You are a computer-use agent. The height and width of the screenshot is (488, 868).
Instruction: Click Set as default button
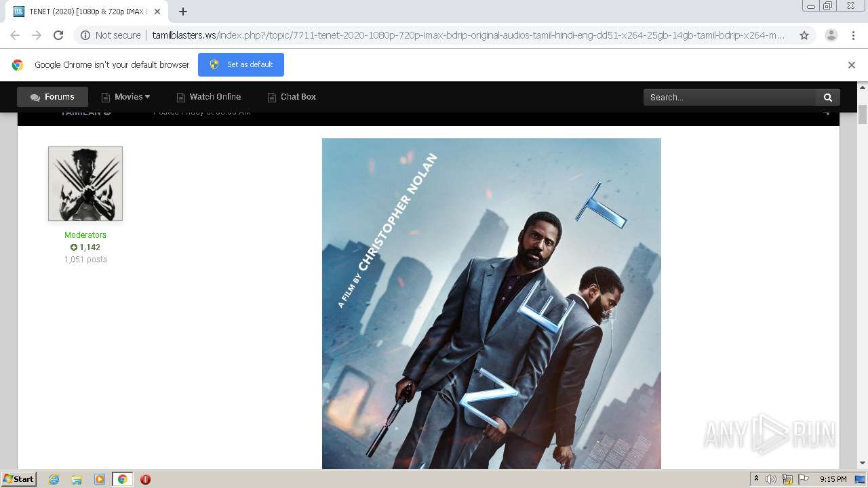coord(241,64)
